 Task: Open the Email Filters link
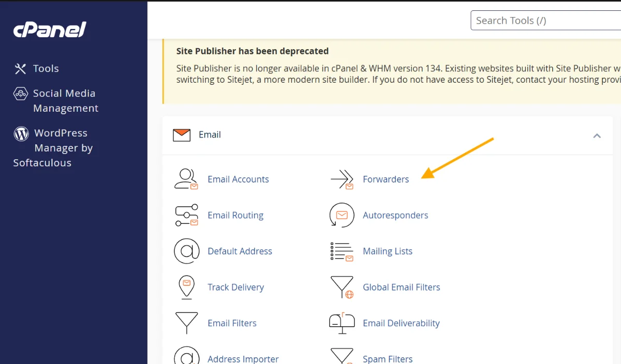(x=232, y=323)
